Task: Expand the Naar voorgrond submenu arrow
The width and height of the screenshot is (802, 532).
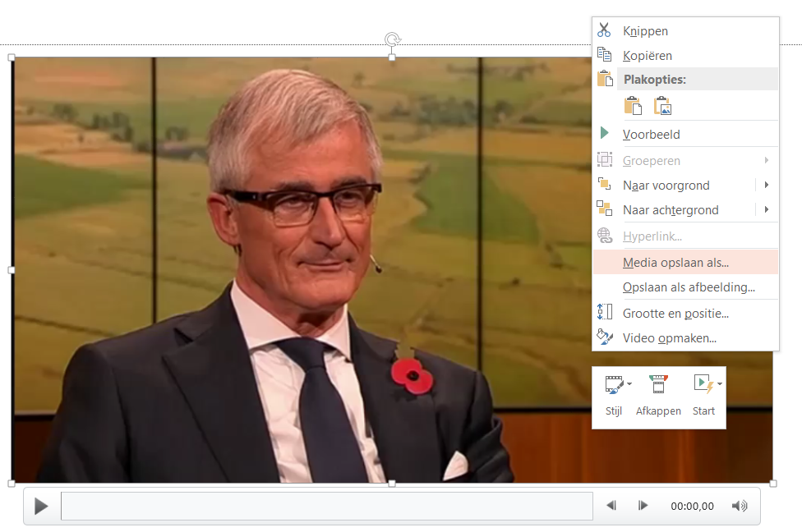Action: 767,185
